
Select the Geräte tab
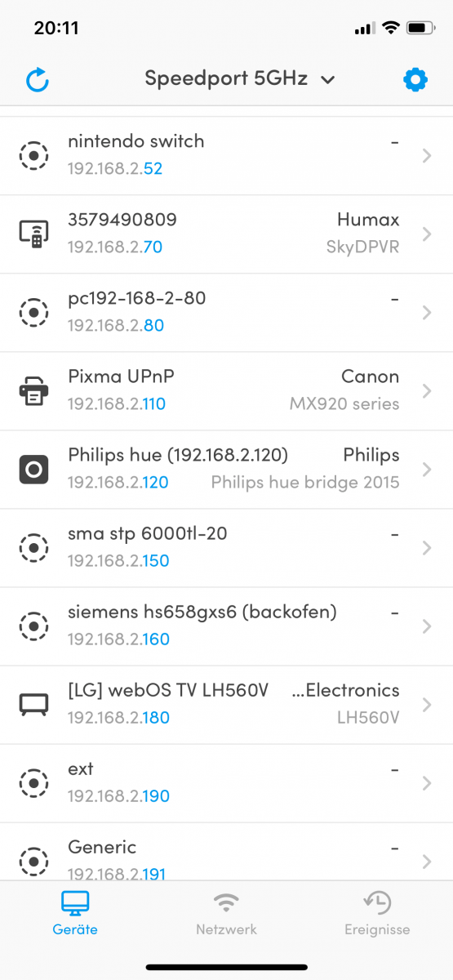(x=75, y=913)
